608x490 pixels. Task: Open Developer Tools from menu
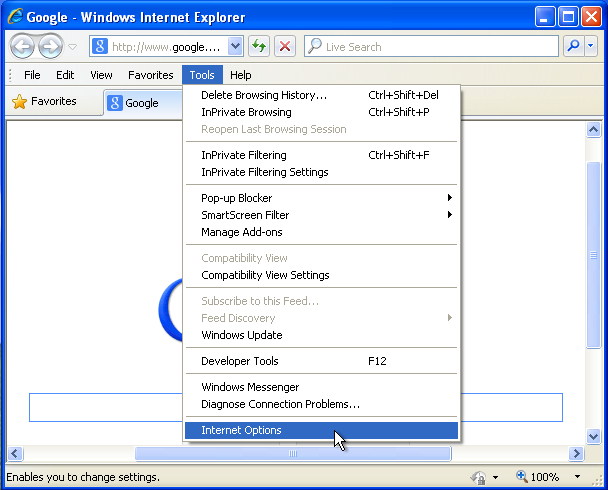[x=321, y=361]
